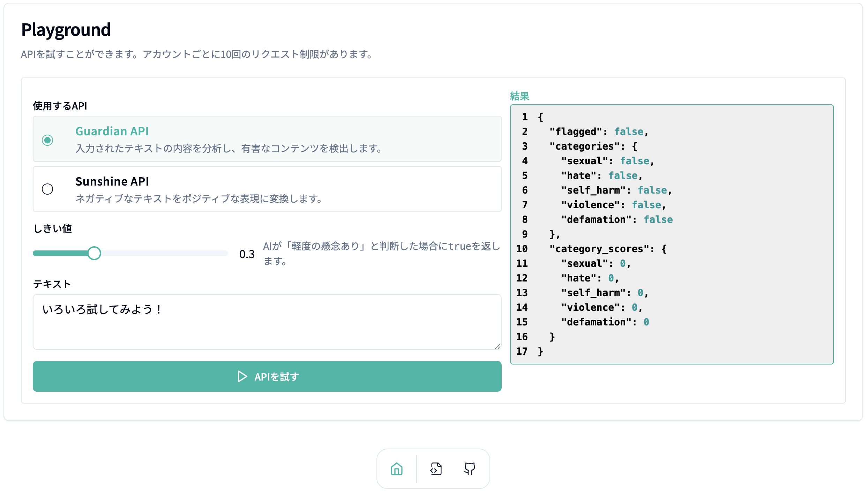The width and height of the screenshot is (868, 496).
Task: Click the threshold value 0.3 readout
Action: [x=247, y=254]
